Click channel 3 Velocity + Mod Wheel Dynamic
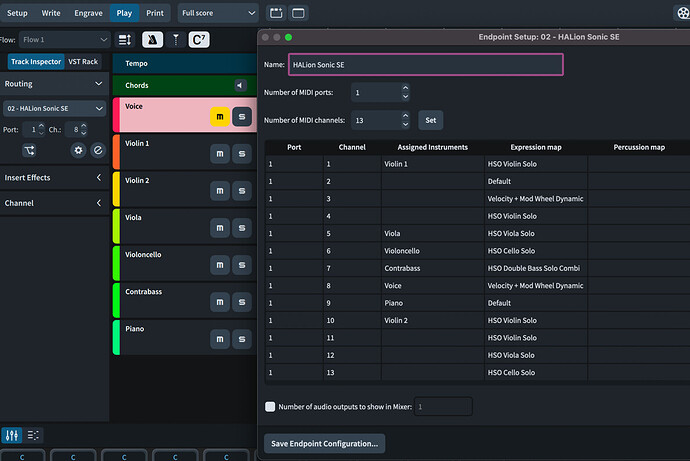The image size is (690, 461). (536, 199)
